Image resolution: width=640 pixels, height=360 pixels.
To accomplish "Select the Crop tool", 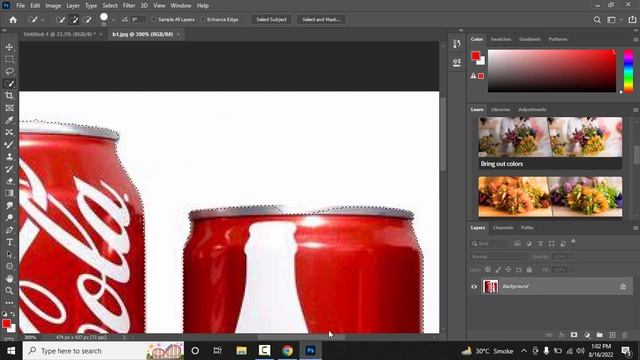I will click(x=9, y=96).
